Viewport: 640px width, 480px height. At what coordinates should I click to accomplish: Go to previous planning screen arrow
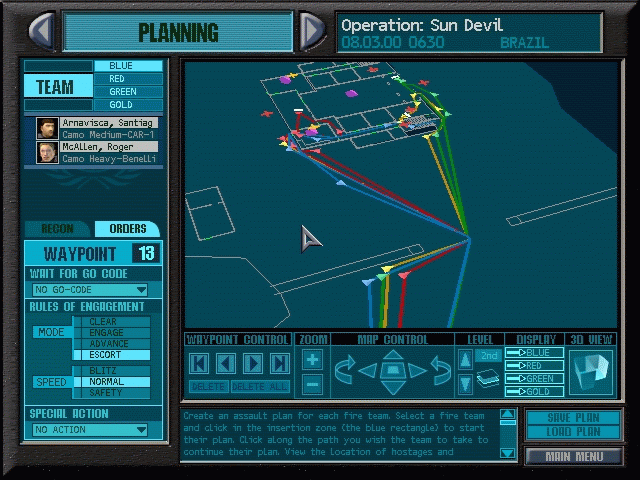41,30
